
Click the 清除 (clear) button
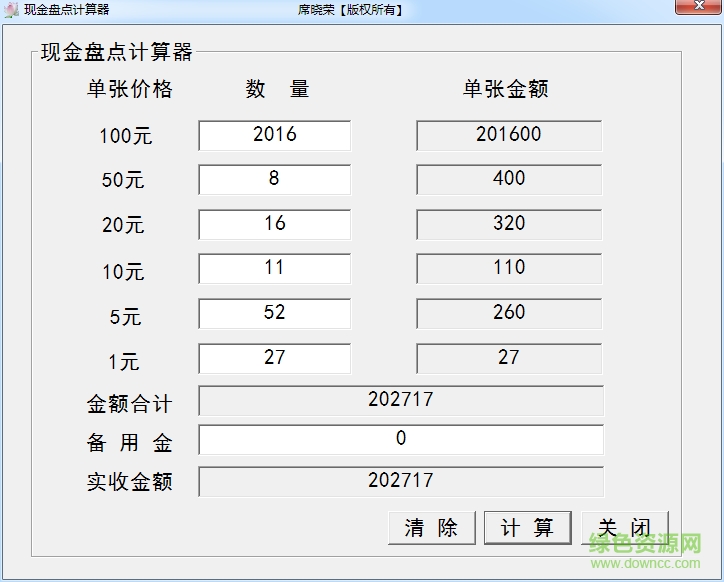(x=432, y=528)
